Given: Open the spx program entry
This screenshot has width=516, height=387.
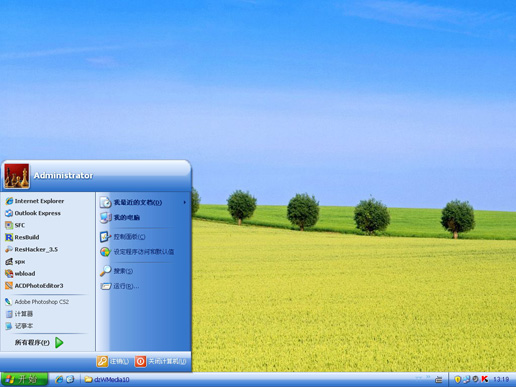Looking at the screenshot, I should click(15, 262).
